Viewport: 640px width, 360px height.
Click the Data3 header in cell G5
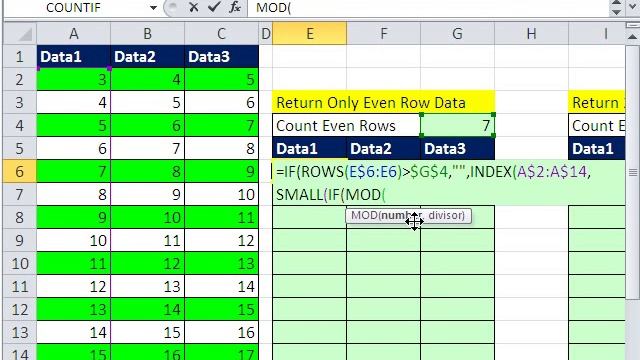(x=458, y=149)
